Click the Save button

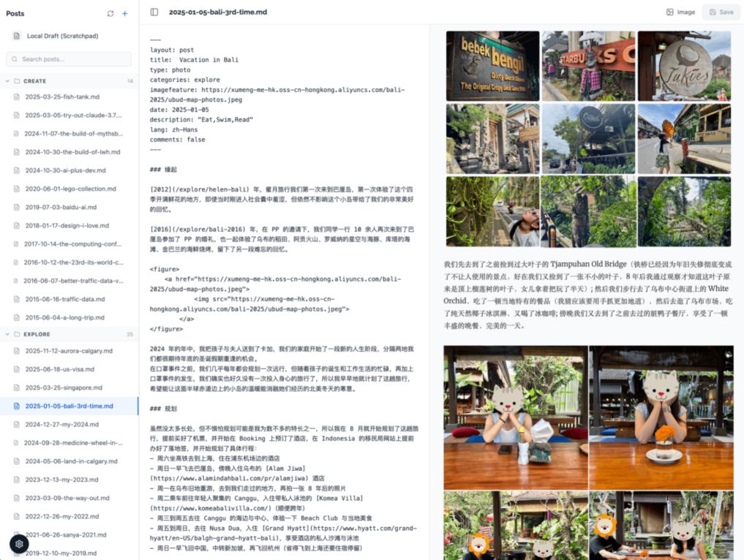click(x=720, y=12)
